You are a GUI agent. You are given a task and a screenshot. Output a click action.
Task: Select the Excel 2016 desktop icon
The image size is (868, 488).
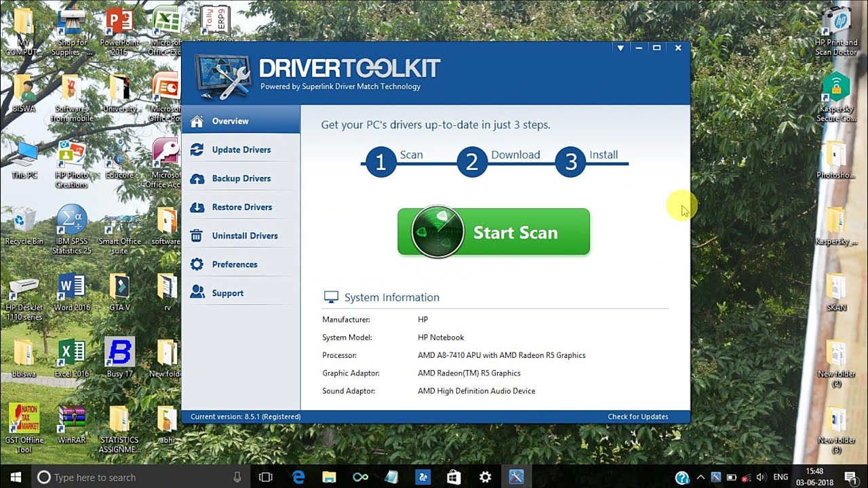[x=72, y=359]
